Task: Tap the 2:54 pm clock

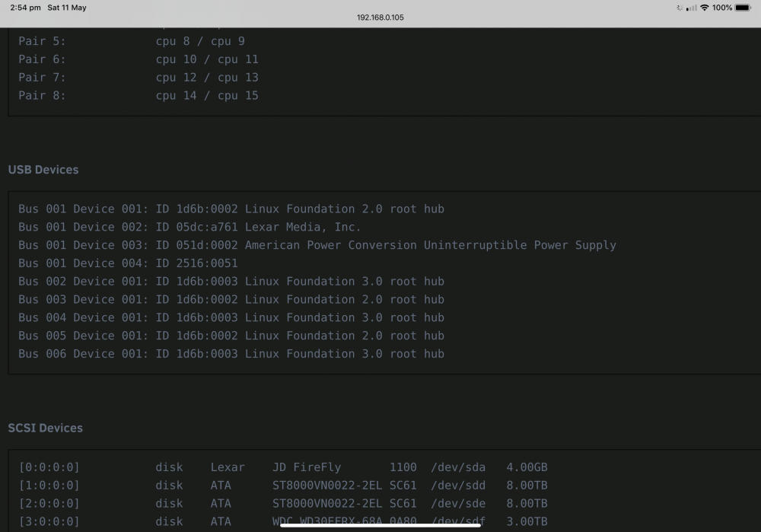Action: pyautogui.click(x=25, y=8)
